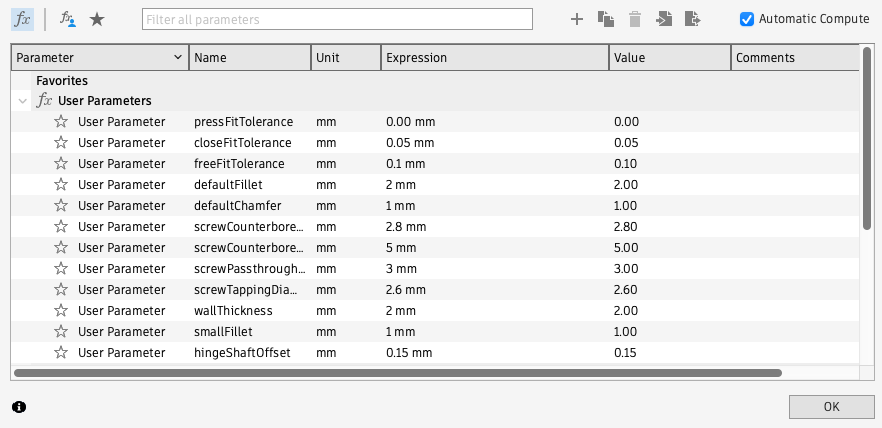The height and width of the screenshot is (428, 882).
Task: Select the defaultChamfer name cell
Action: [250, 205]
